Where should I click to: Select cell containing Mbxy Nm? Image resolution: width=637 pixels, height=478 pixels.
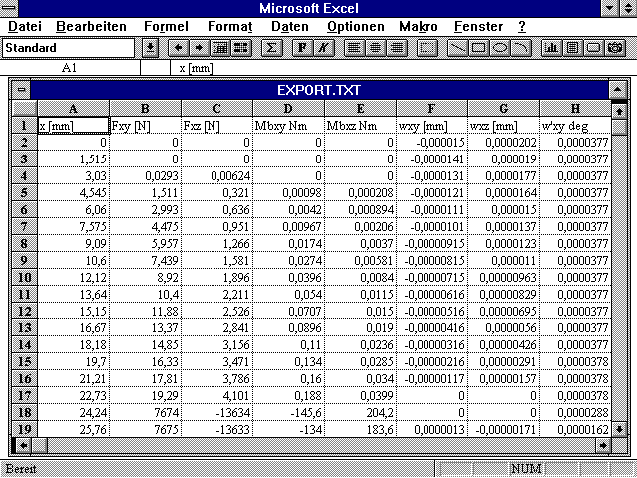coord(288,125)
